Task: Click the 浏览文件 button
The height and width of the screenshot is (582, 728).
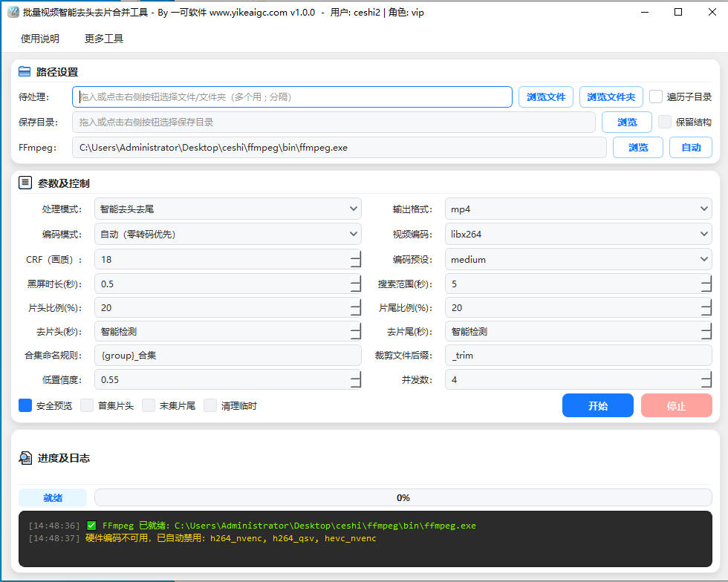Action: [546, 97]
